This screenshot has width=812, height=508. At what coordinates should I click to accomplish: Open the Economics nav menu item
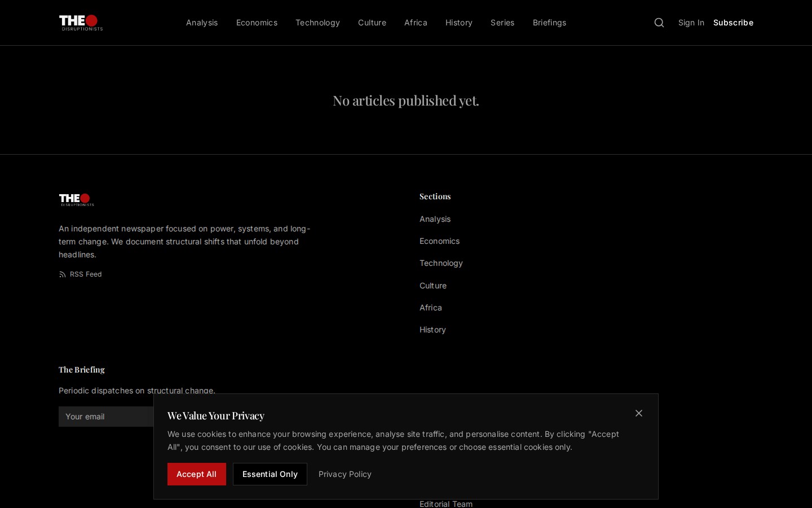click(x=257, y=23)
